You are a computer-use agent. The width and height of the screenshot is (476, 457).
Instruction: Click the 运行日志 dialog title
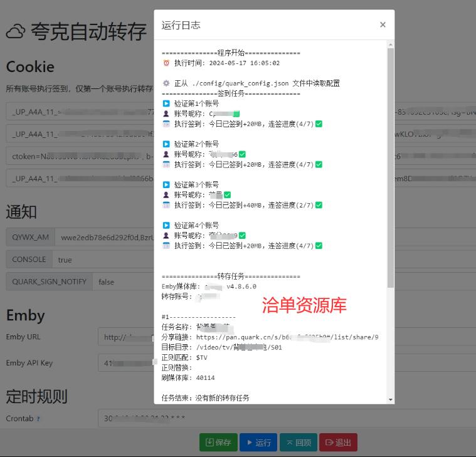(x=181, y=25)
